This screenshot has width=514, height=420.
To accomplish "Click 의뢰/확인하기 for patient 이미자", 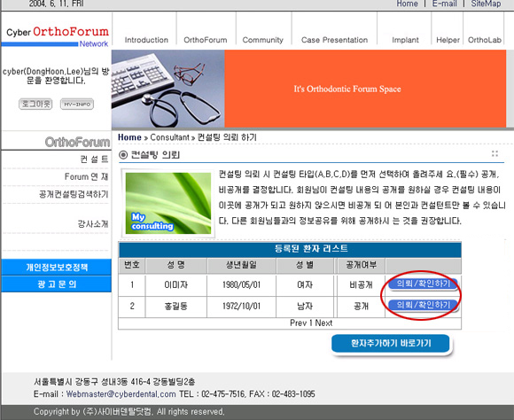I will tap(423, 284).
